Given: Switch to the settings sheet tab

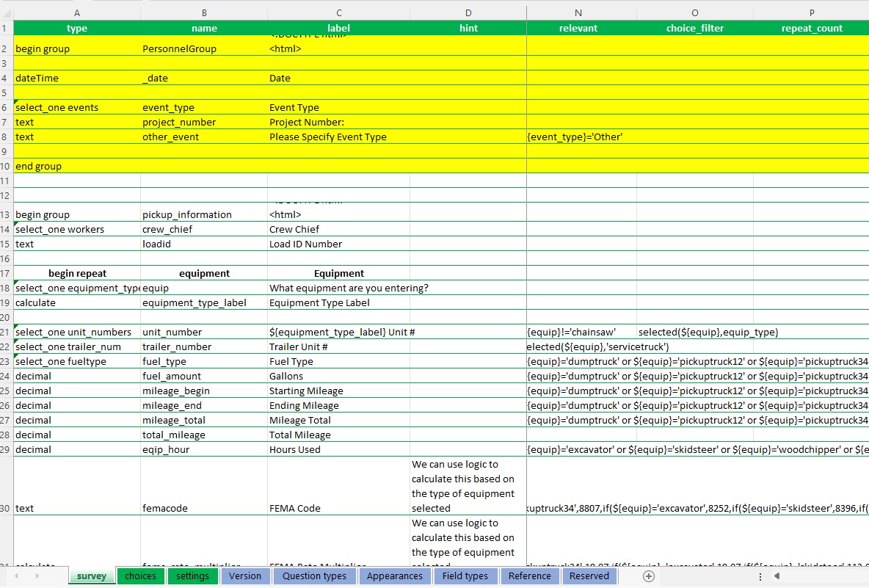Looking at the screenshot, I should point(192,576).
